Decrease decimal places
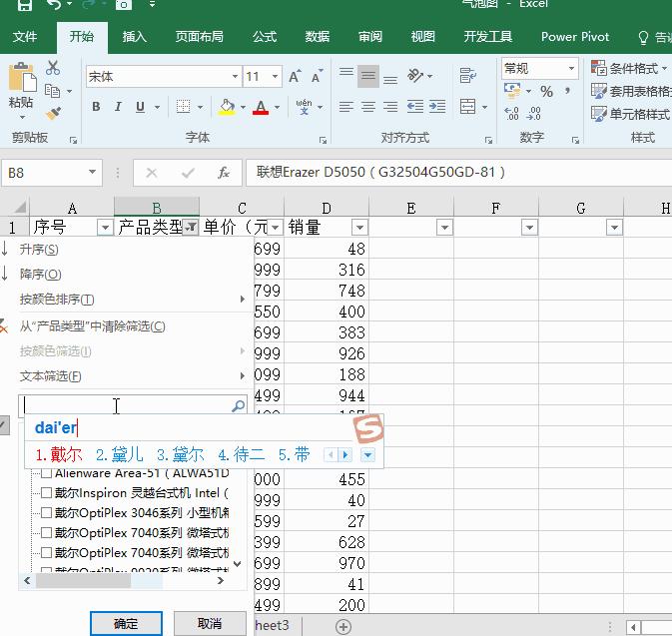The height and width of the screenshot is (636, 672). [533, 114]
